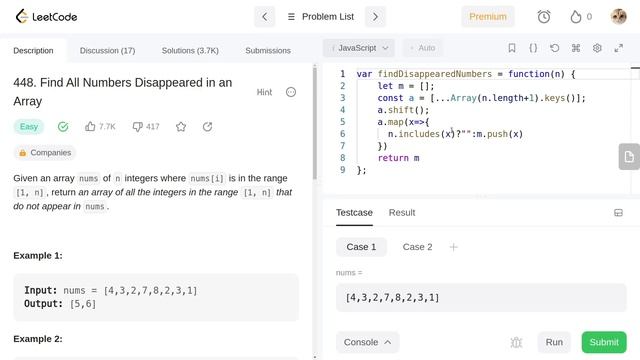Click the Auto button

422,48
